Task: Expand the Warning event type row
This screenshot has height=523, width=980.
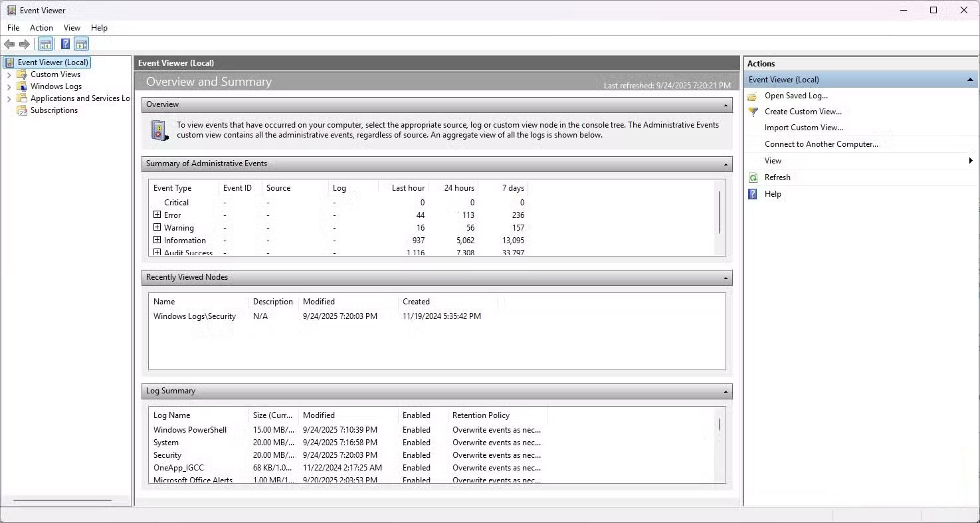Action: coord(157,227)
